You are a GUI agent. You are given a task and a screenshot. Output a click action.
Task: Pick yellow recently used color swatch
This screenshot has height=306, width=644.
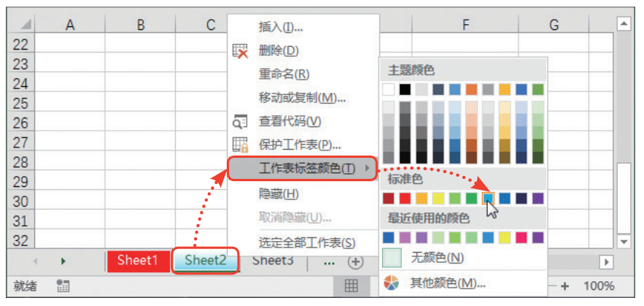click(x=505, y=237)
